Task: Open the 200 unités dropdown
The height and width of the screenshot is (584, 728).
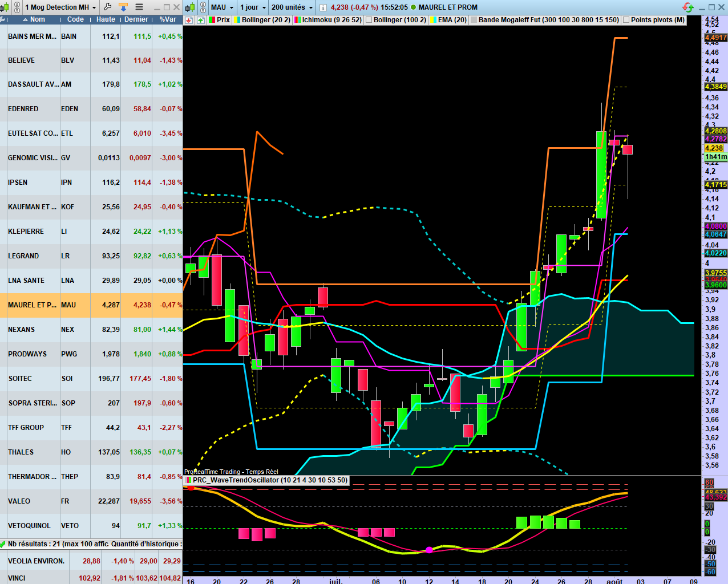Action: point(292,7)
